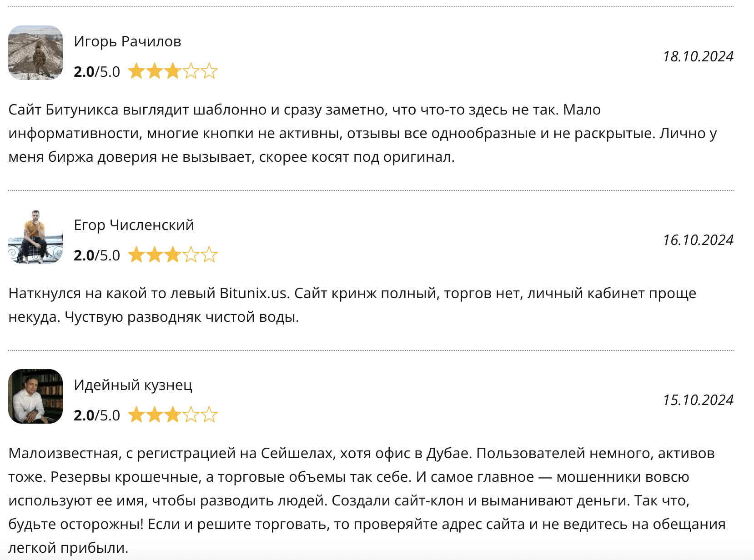Click the fifth star in Идейный кузнец's rating
Screen dimensions: 754x560
pyautogui.click(x=209, y=415)
